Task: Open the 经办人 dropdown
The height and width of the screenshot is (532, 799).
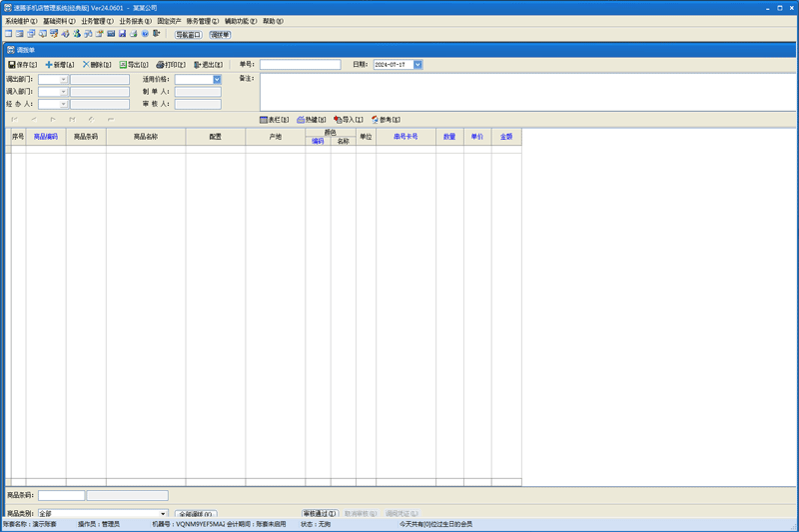Action: [63, 104]
